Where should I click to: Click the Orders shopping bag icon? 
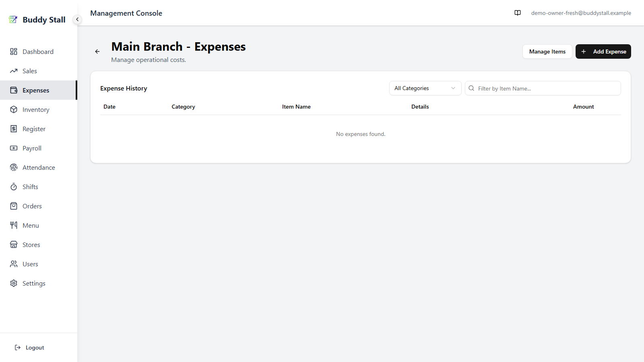coord(14,206)
